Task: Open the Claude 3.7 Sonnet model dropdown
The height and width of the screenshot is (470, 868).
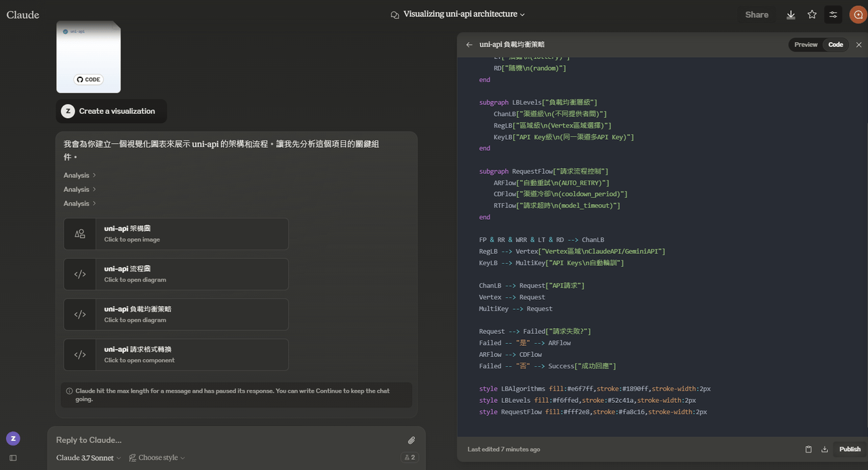Action: [x=89, y=458]
